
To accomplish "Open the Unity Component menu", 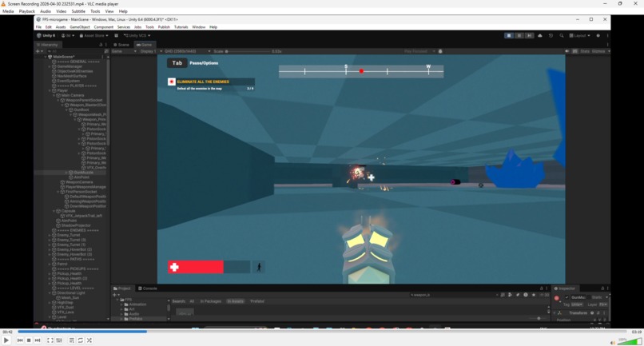I will (104, 27).
